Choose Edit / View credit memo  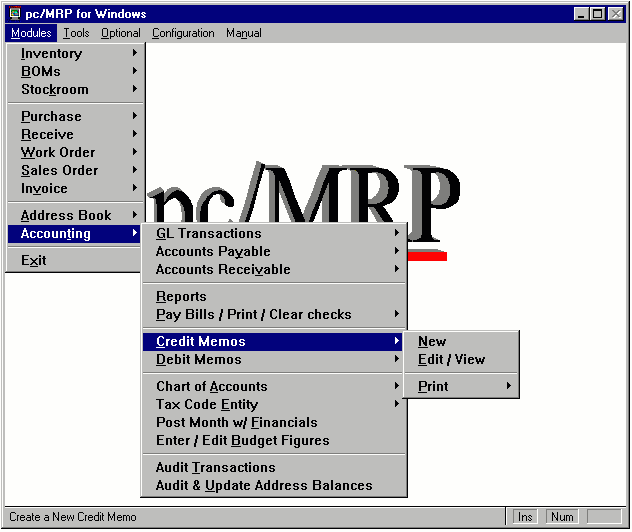pyautogui.click(x=461, y=360)
